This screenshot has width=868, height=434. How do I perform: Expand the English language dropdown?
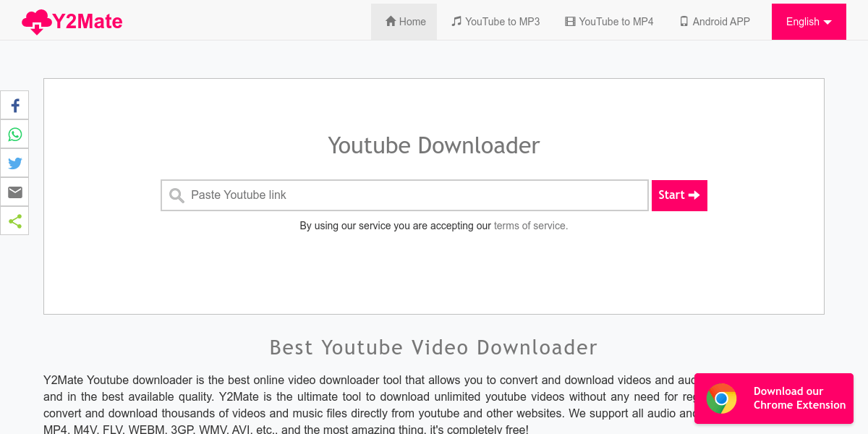[809, 22]
